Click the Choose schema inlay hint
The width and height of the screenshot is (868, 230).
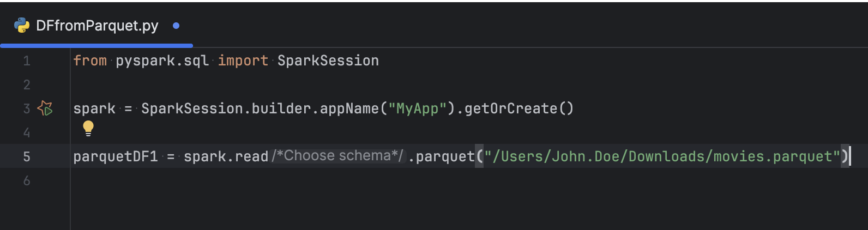(338, 156)
